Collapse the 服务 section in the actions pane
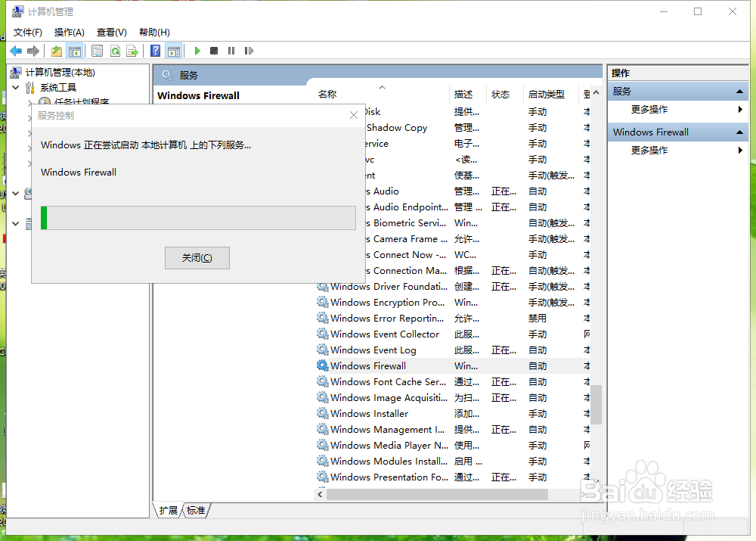 [x=739, y=92]
